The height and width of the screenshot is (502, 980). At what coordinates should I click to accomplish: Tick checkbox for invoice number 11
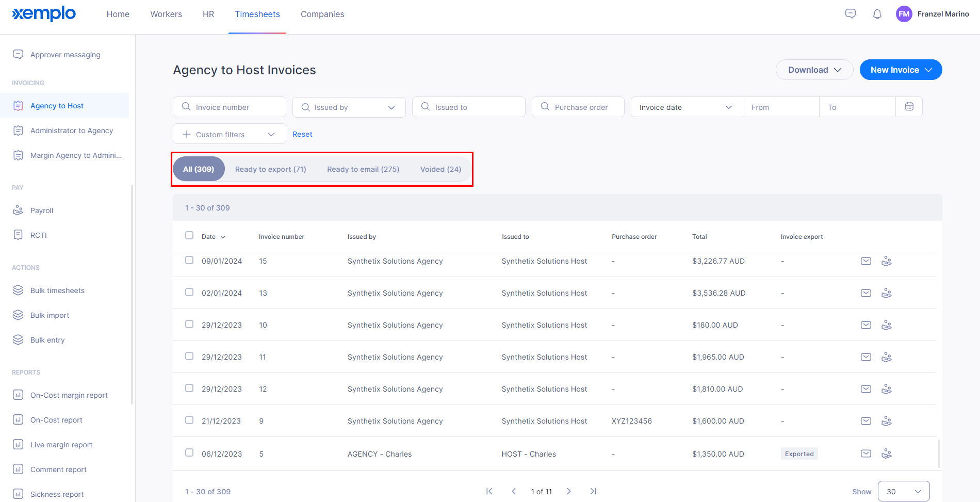click(x=189, y=356)
